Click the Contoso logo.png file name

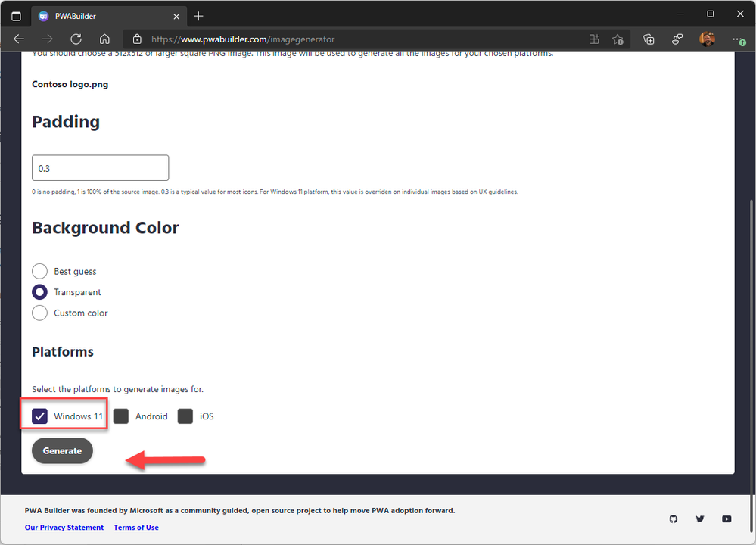[70, 84]
